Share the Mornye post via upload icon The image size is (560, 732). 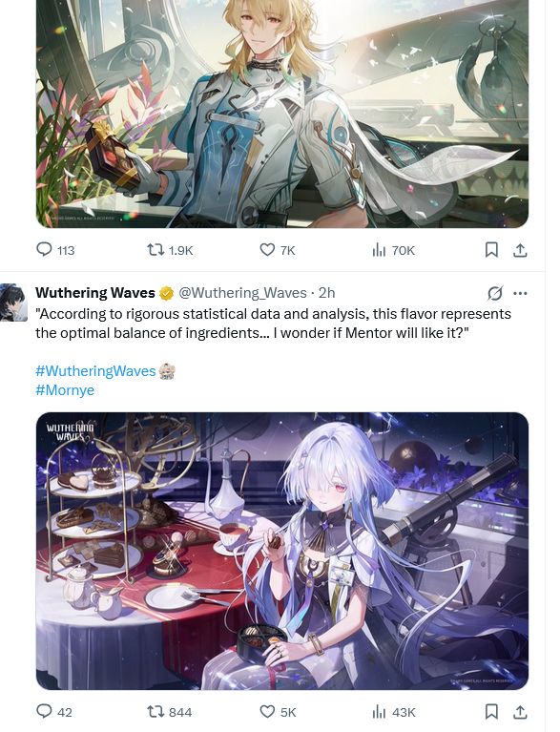[520, 712]
